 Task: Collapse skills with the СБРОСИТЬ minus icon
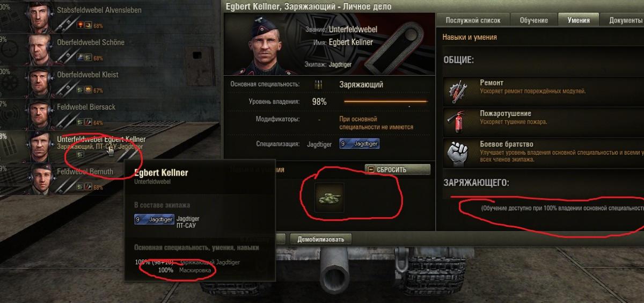pyautogui.click(x=371, y=170)
